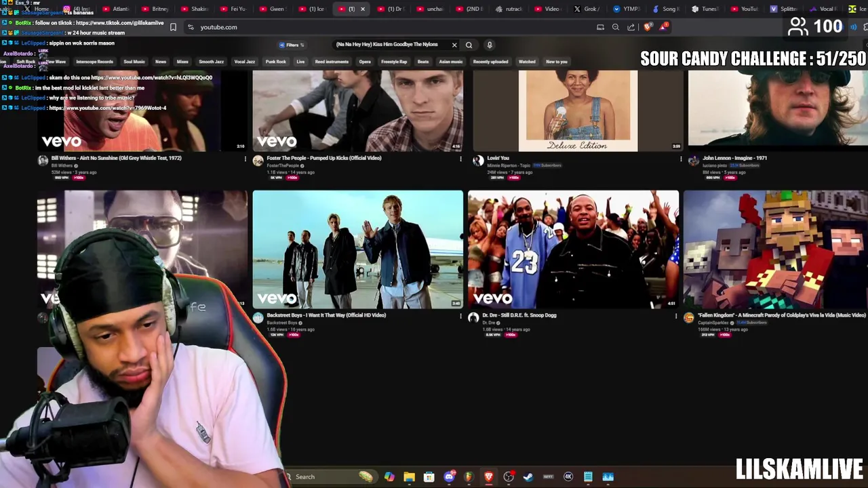868x488 pixels.
Task: Select the Smooth Jazz filter chip
Action: (211, 62)
